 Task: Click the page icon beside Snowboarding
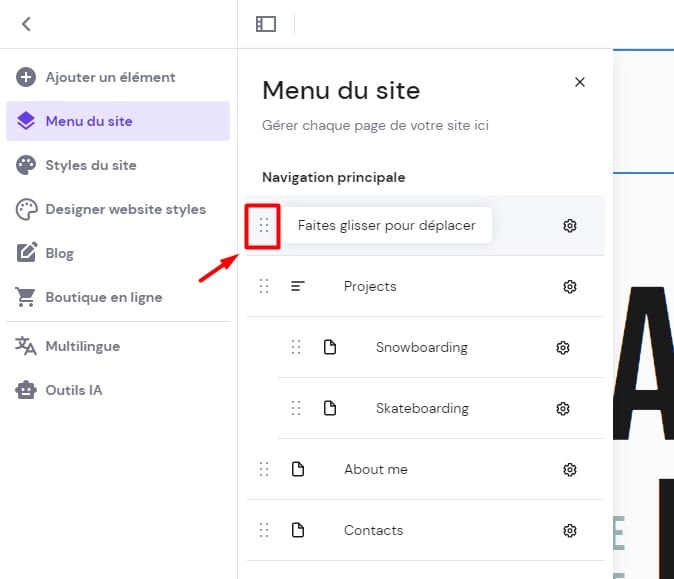point(330,347)
